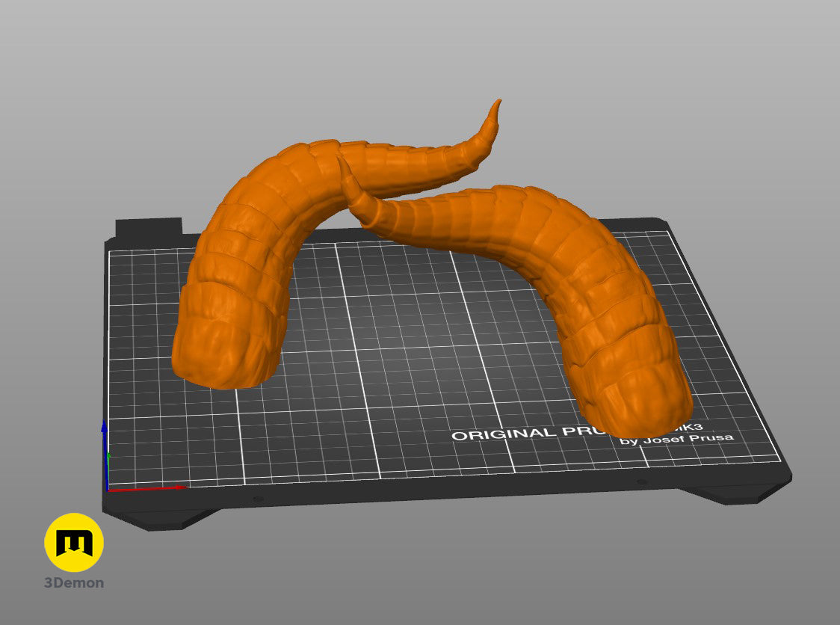Click the left screw hole on bed front edge
This screenshot has width=840, height=625.
(258, 499)
